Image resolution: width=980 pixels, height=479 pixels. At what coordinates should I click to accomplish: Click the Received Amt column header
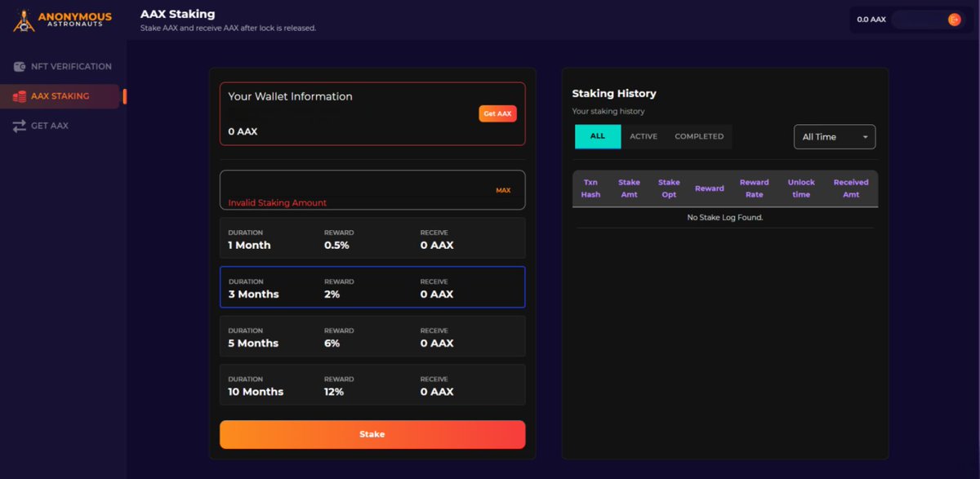851,188
